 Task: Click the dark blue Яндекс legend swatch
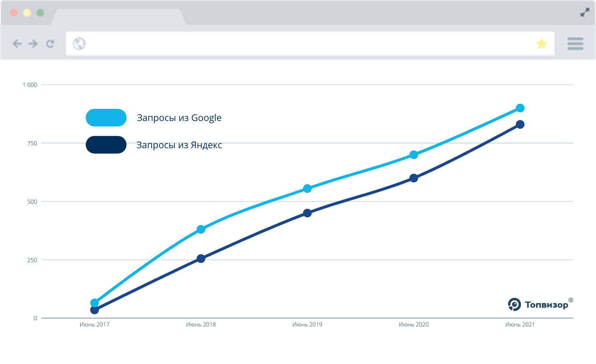(x=106, y=145)
